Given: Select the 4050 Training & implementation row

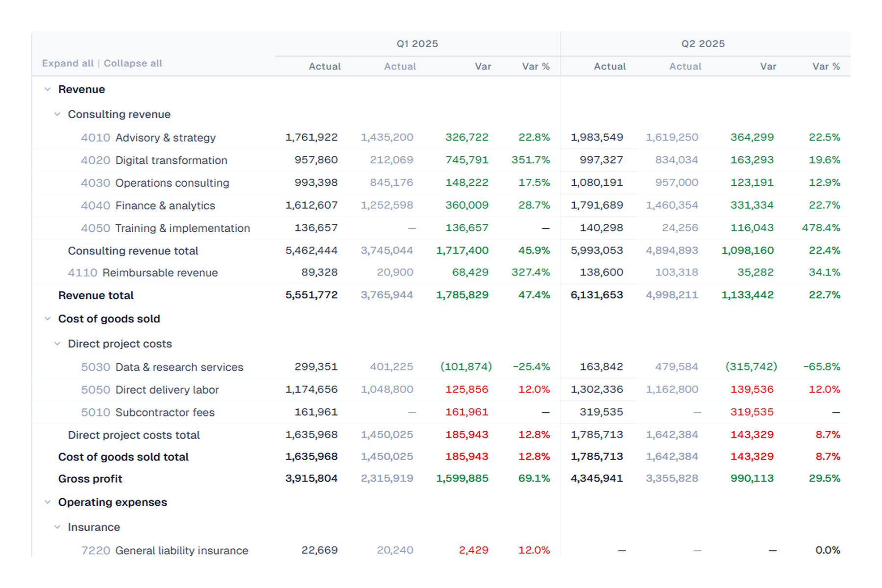Looking at the screenshot, I should tap(441, 228).
